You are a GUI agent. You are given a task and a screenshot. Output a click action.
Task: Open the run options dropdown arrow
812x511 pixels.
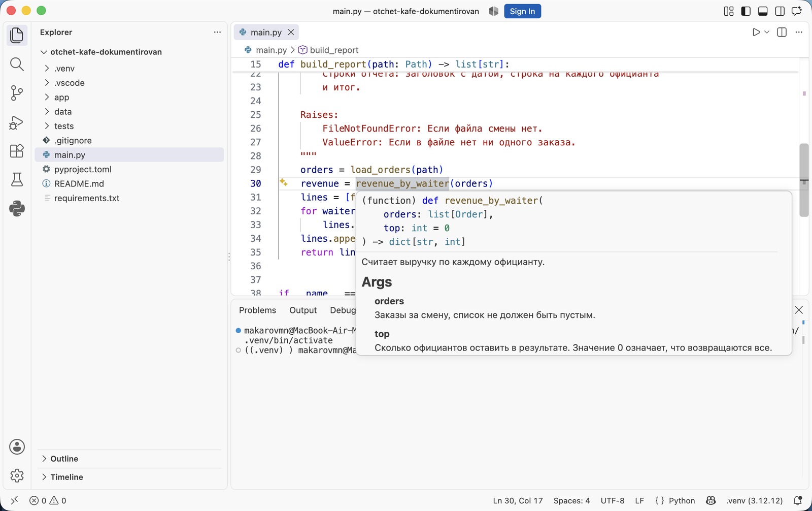767,32
